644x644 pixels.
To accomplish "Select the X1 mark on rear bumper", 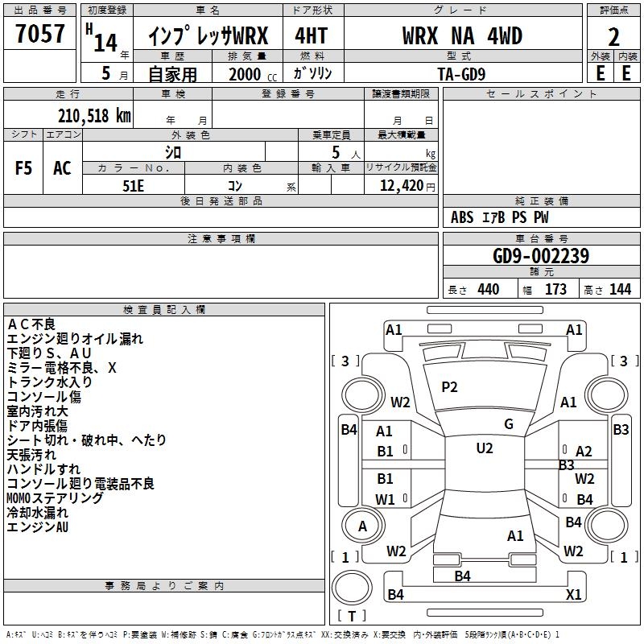I will 573,594.
